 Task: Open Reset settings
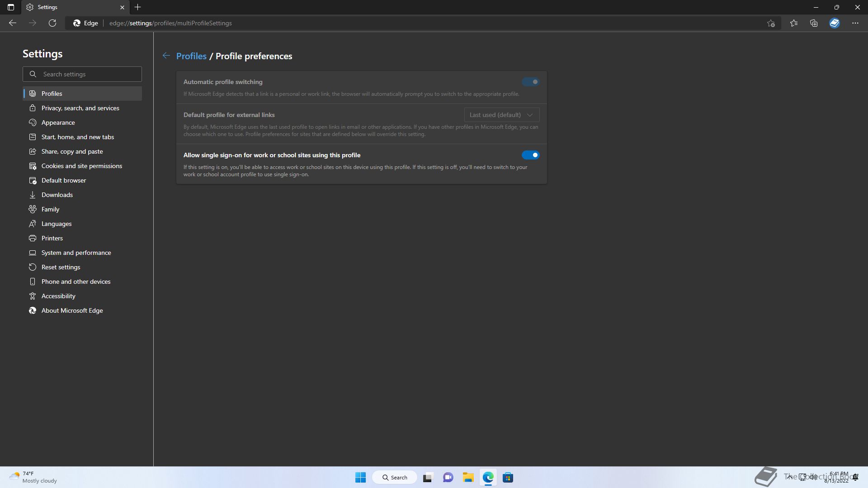tap(82, 267)
